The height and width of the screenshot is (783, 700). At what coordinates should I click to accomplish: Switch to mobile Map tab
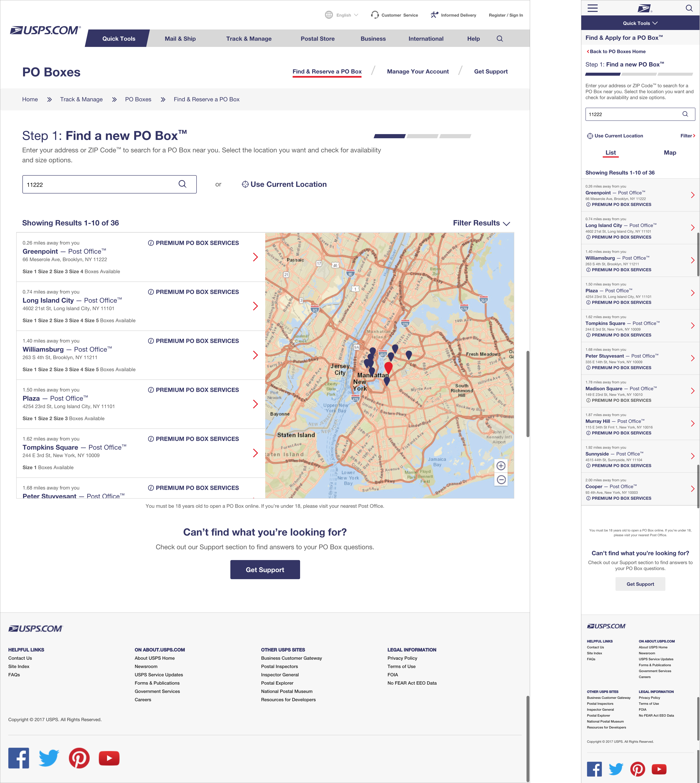(670, 153)
